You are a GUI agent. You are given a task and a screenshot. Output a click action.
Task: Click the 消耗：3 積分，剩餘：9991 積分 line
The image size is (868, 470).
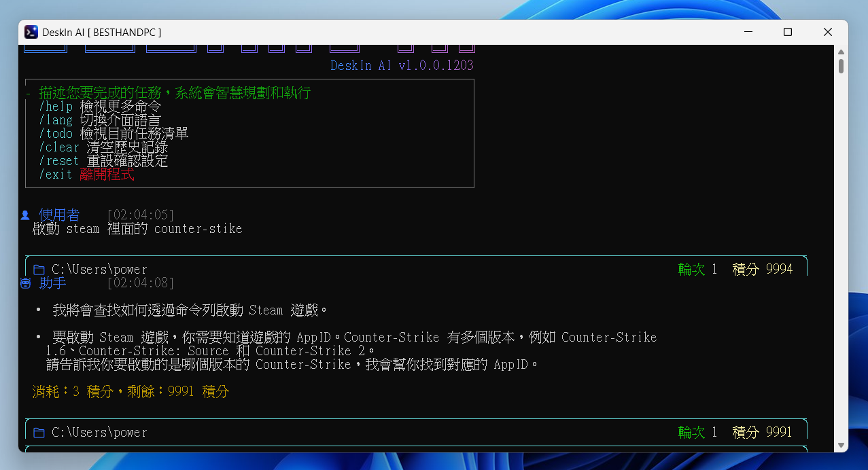tap(131, 392)
